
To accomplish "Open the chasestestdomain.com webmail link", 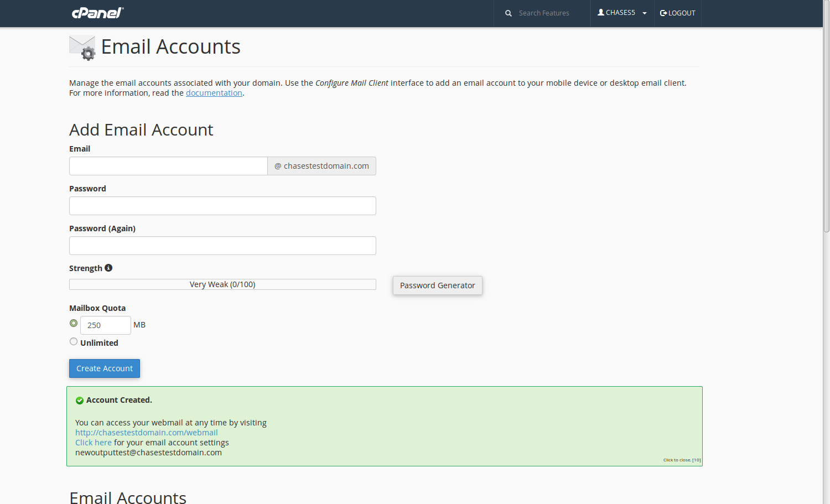I will (x=146, y=433).
